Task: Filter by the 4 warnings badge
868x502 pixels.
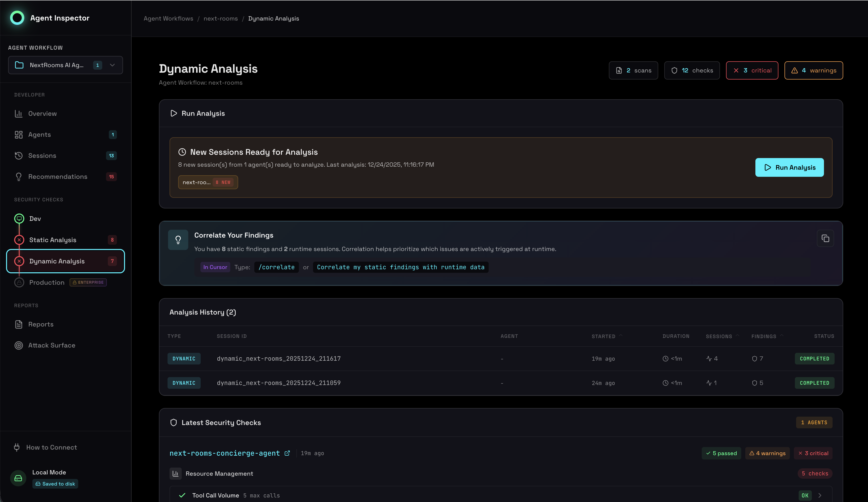Action: (x=813, y=70)
